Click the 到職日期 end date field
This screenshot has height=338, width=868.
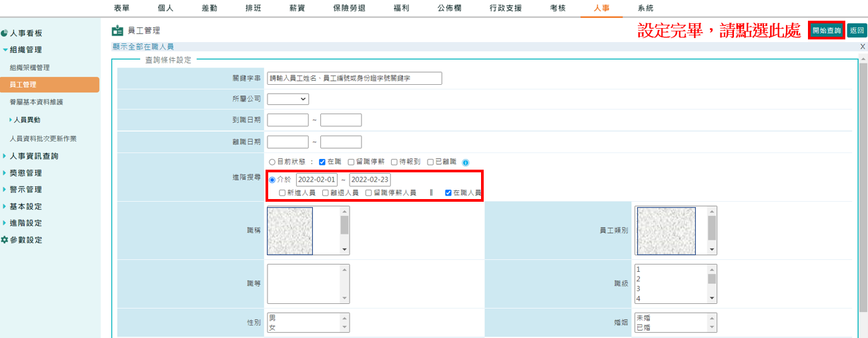341,120
